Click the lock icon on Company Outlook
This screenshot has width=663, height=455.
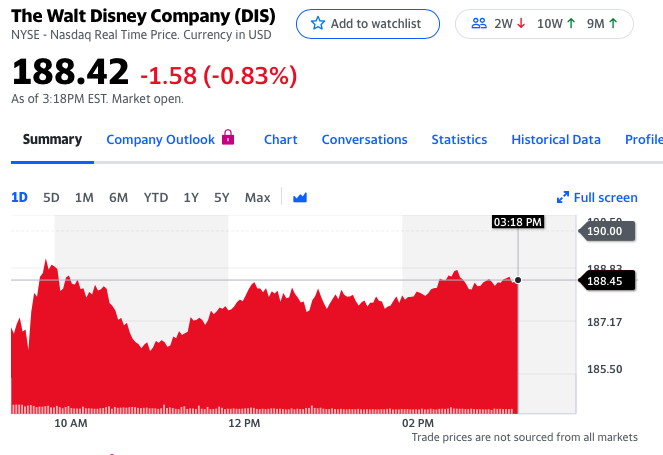(228, 138)
